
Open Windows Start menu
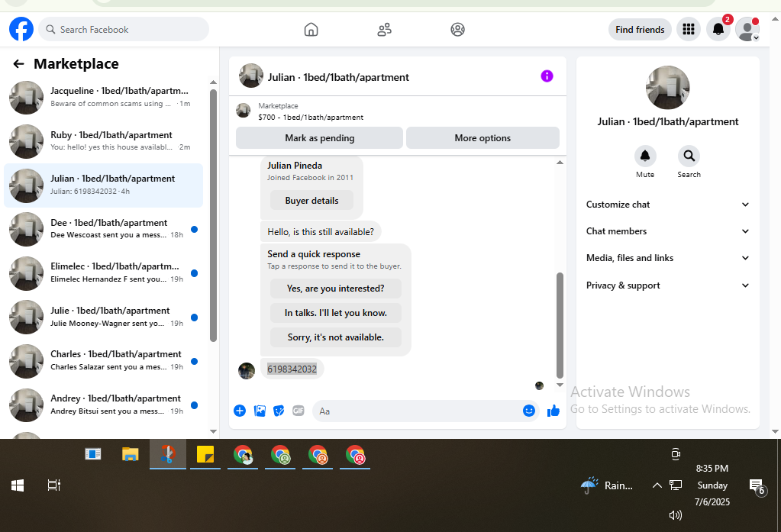click(18, 485)
